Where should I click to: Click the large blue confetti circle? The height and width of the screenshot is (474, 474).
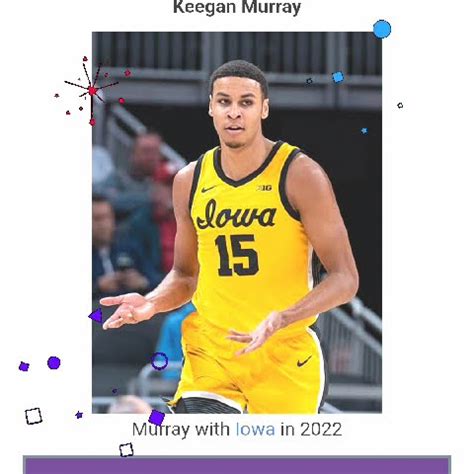click(382, 29)
